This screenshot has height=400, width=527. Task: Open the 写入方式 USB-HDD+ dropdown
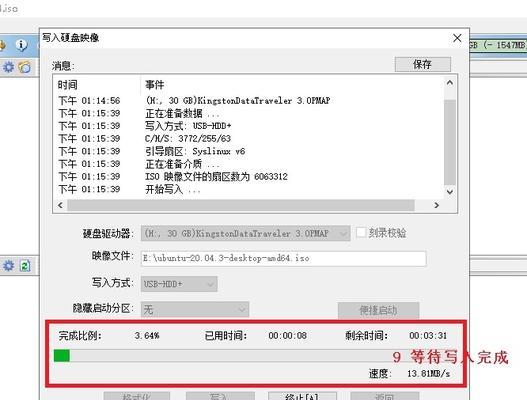179,284
